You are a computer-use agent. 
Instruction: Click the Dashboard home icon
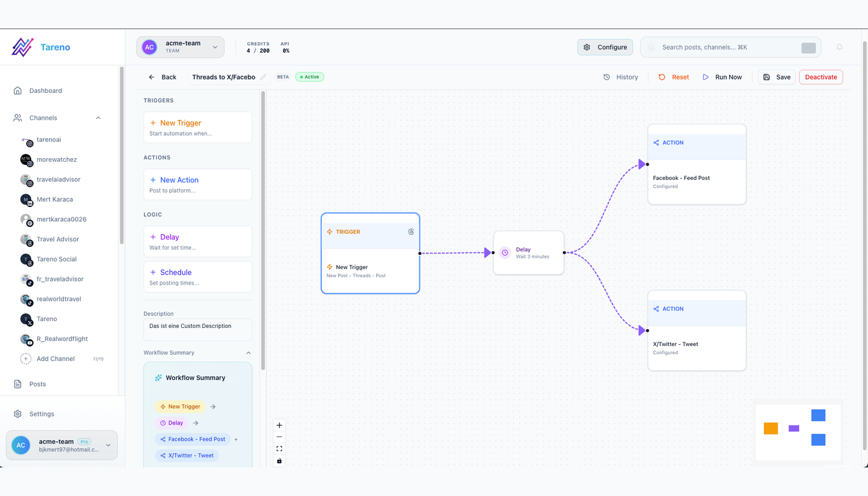click(x=17, y=91)
